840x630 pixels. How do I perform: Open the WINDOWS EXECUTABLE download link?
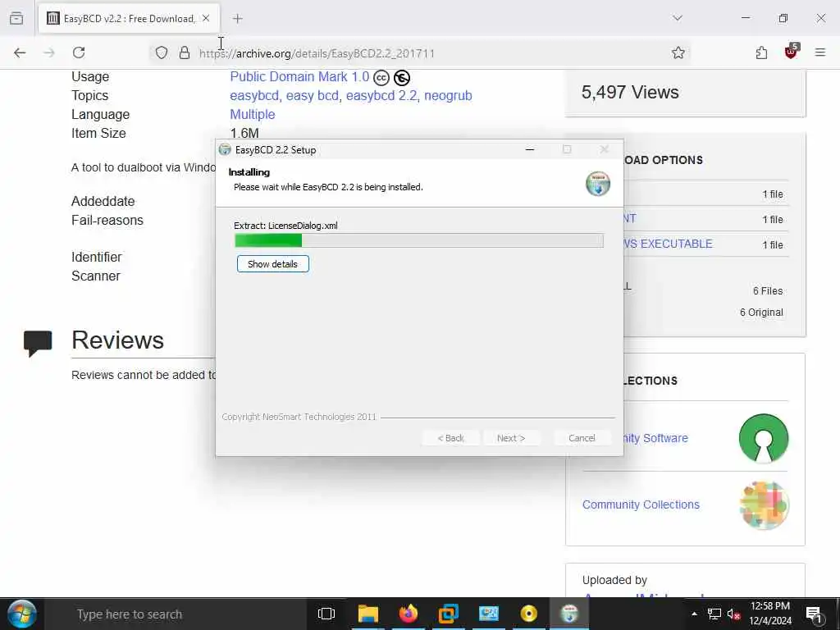(x=668, y=244)
